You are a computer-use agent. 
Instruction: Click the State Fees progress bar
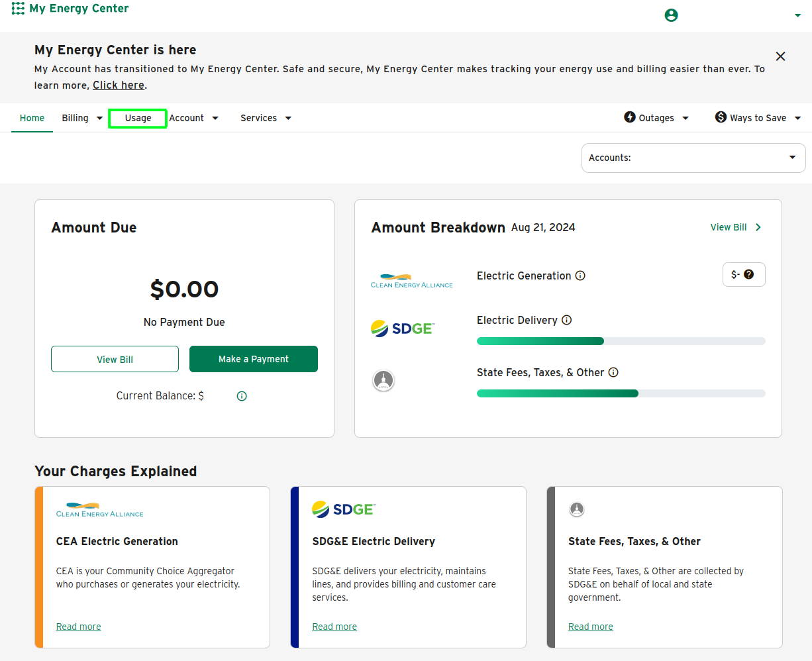coord(621,393)
